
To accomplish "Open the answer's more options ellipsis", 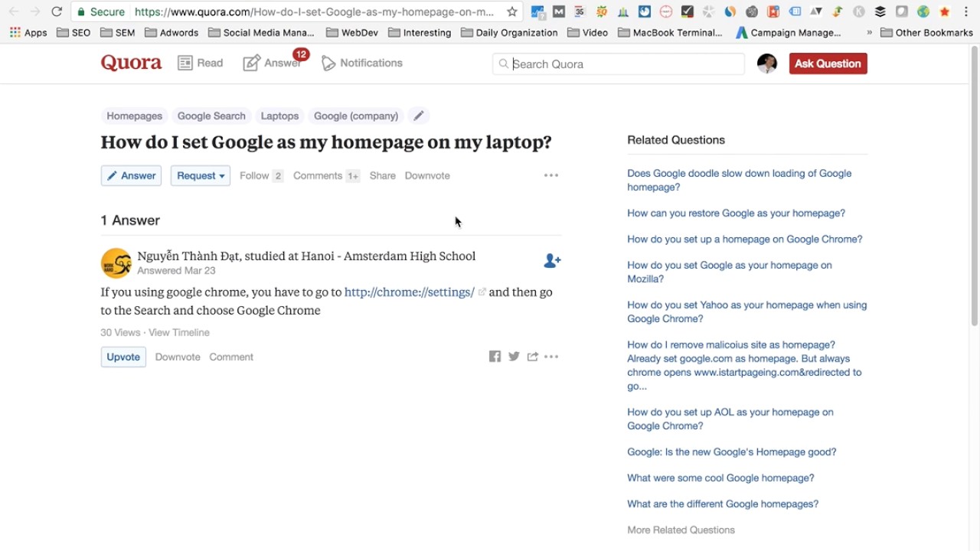I will tap(551, 357).
